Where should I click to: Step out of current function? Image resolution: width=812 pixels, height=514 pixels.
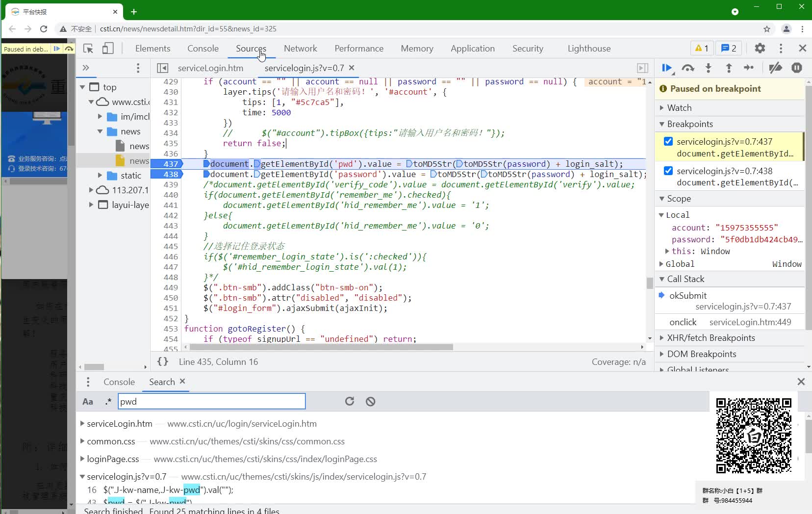pos(729,68)
